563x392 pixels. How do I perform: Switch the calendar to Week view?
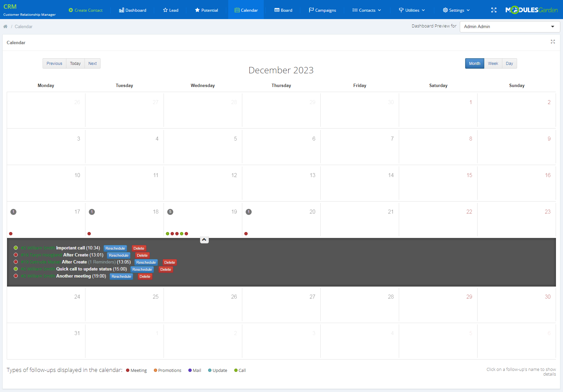coord(493,63)
